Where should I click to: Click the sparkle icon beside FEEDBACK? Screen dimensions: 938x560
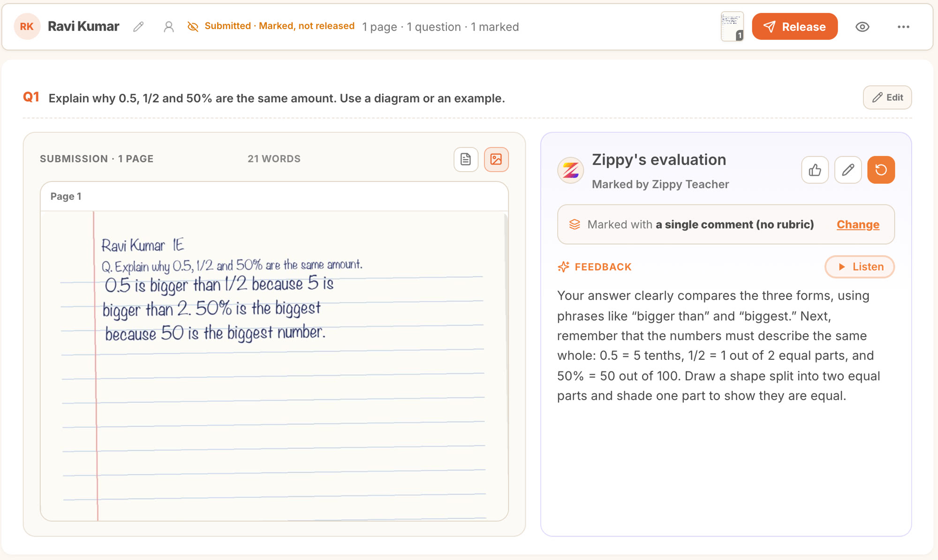[563, 267]
